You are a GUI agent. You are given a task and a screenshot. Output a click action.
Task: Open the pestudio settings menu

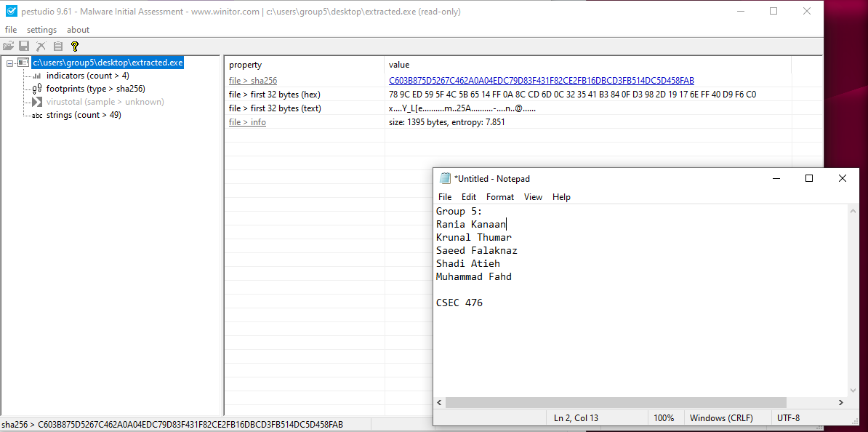(42, 30)
